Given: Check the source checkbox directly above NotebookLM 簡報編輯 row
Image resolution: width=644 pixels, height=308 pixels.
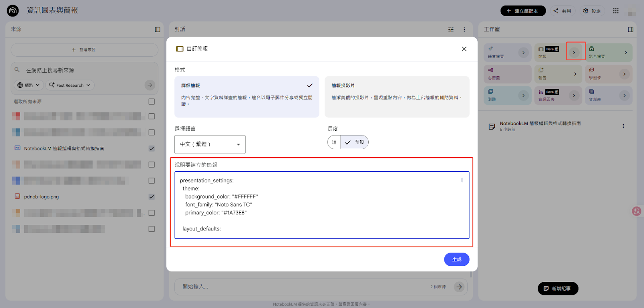Looking at the screenshot, I should tap(151, 132).
